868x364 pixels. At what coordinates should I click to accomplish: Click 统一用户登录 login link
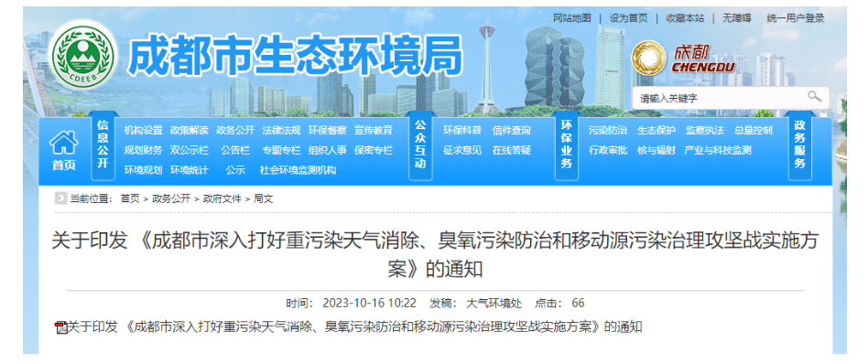click(796, 18)
